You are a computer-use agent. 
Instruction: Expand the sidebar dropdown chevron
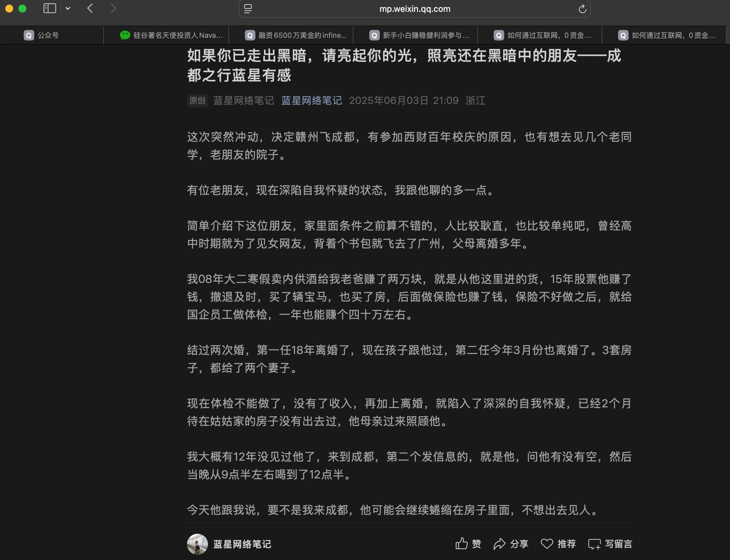click(x=68, y=9)
